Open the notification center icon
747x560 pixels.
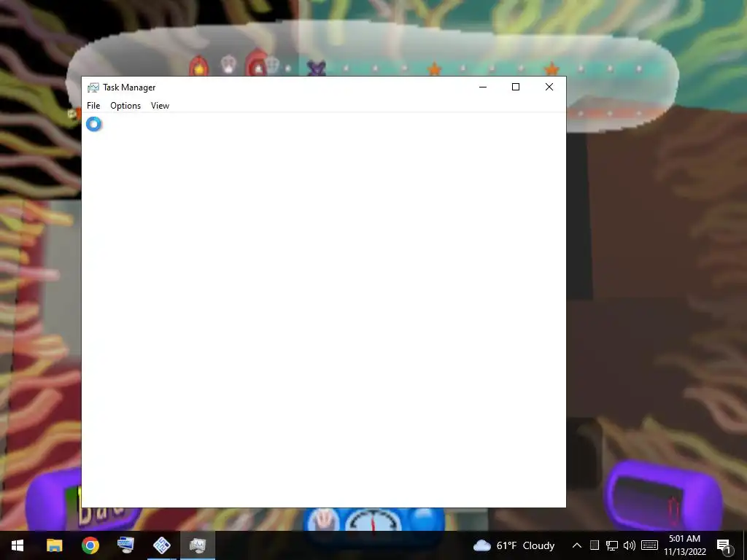click(725, 545)
